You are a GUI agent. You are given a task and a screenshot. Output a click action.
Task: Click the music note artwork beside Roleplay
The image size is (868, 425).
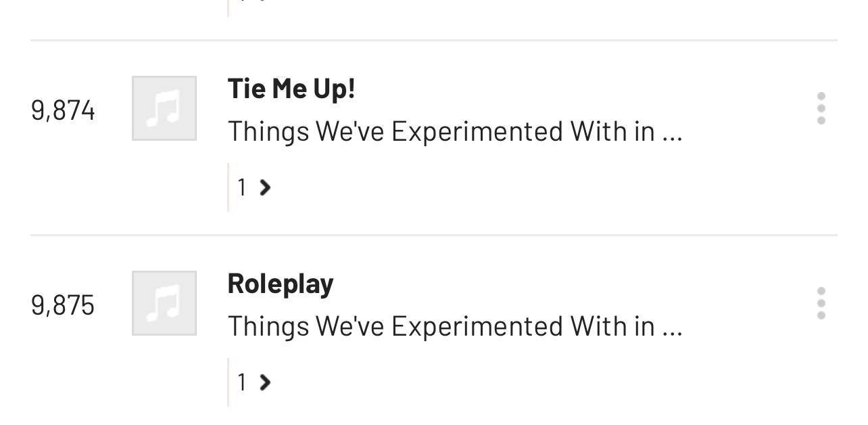(164, 303)
